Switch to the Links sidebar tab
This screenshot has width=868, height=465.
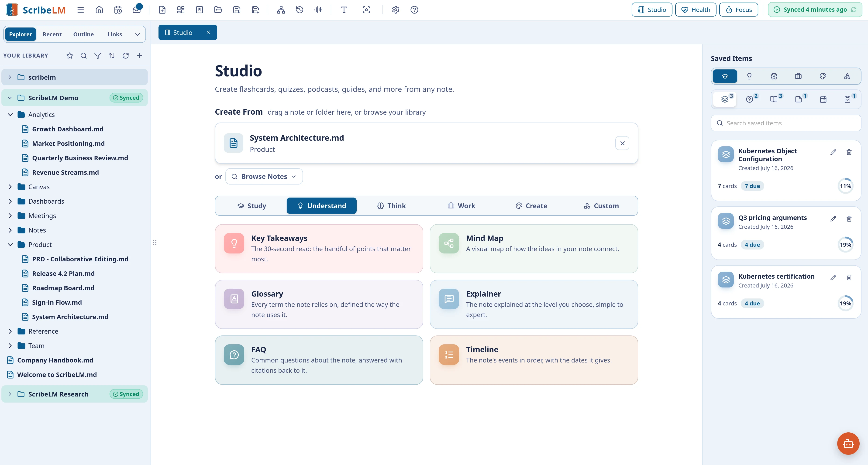click(x=115, y=34)
